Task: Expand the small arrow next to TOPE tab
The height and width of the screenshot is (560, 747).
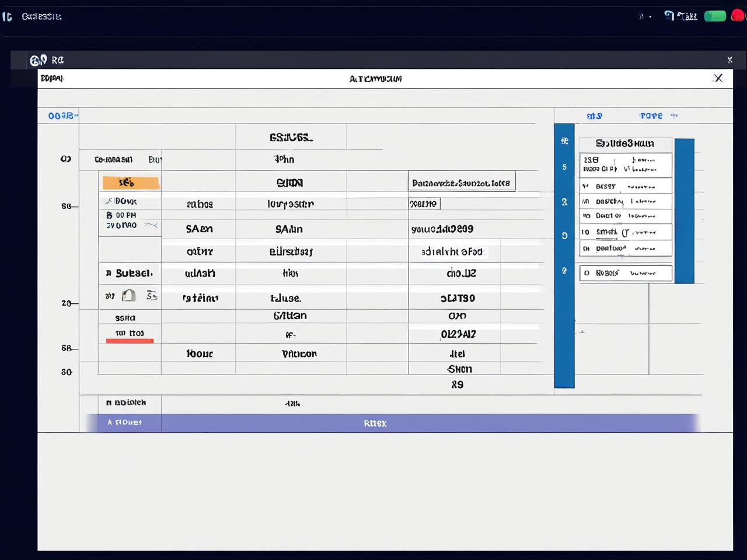Action: [x=675, y=116]
